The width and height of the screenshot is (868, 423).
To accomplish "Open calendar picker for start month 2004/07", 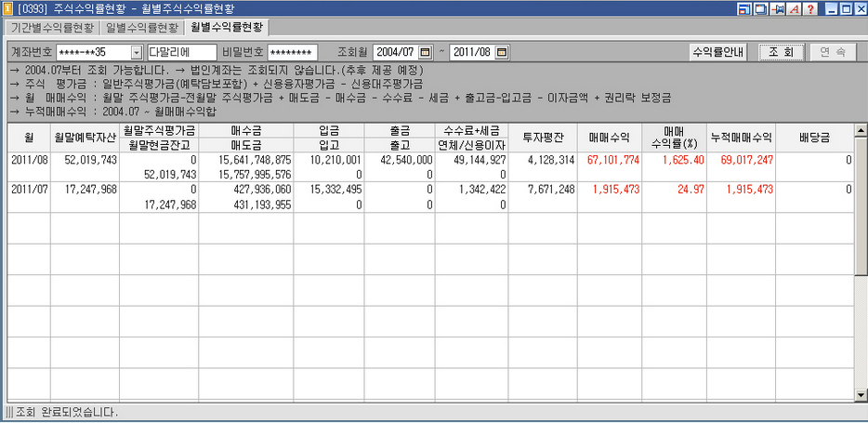I will point(426,52).
